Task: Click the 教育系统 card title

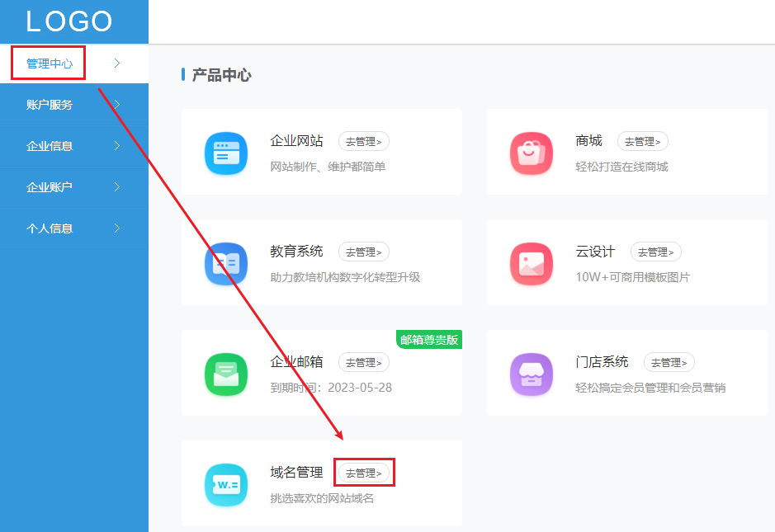Action: (x=296, y=252)
